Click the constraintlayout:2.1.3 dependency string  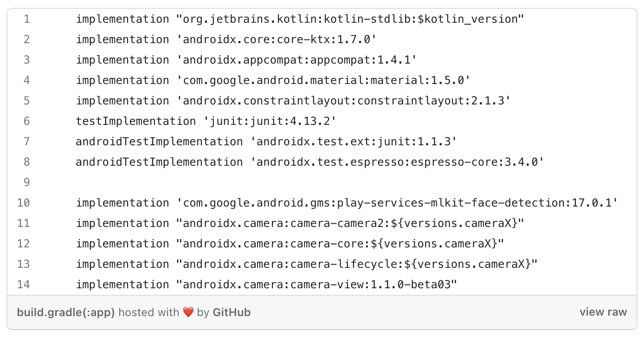pos(343,101)
